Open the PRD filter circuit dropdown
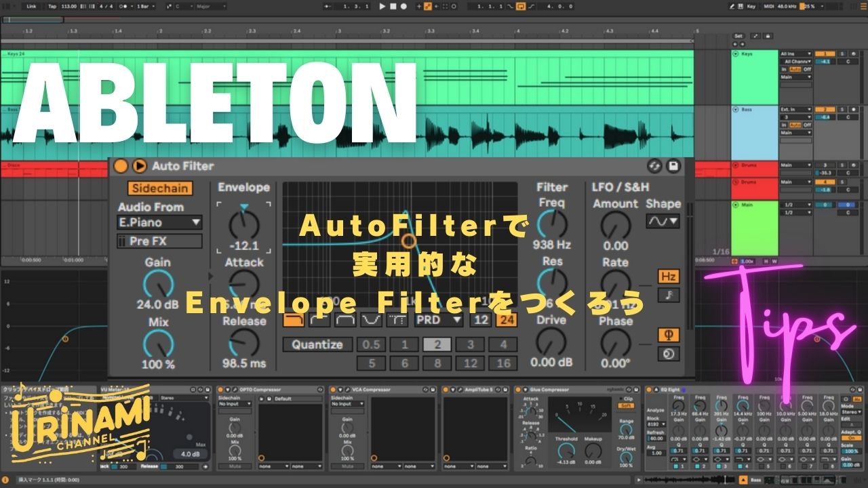This screenshot has height=488, width=868. [x=439, y=319]
